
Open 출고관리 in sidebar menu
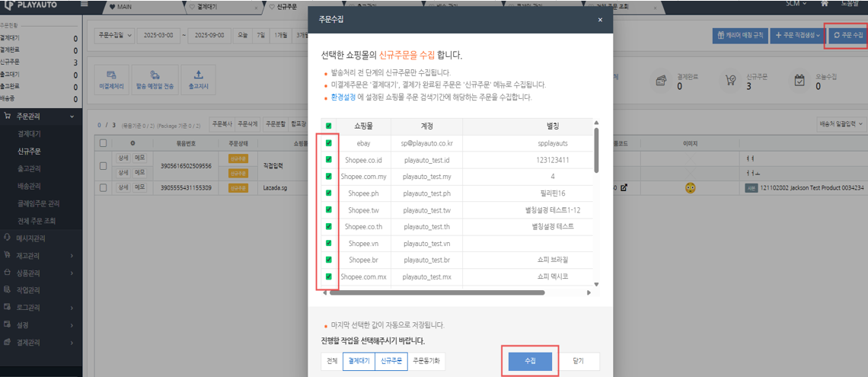(29, 168)
